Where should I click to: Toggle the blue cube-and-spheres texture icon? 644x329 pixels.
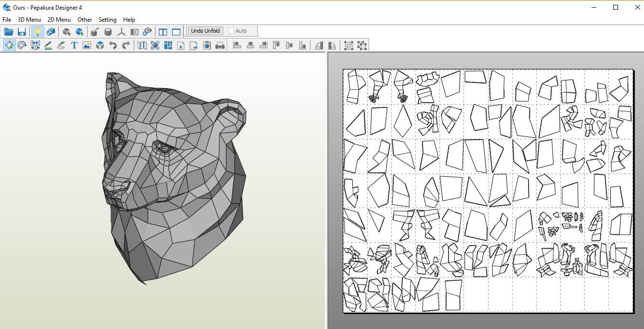coord(51,32)
